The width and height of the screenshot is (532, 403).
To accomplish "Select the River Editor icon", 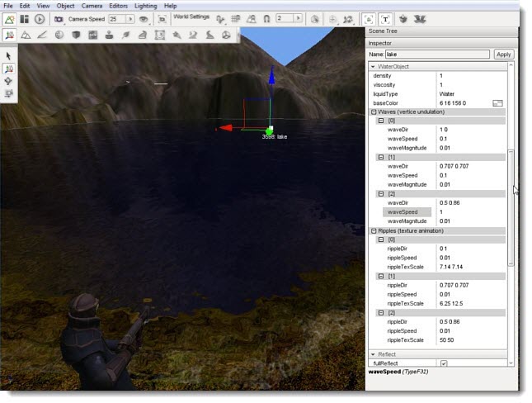I will [x=193, y=35].
